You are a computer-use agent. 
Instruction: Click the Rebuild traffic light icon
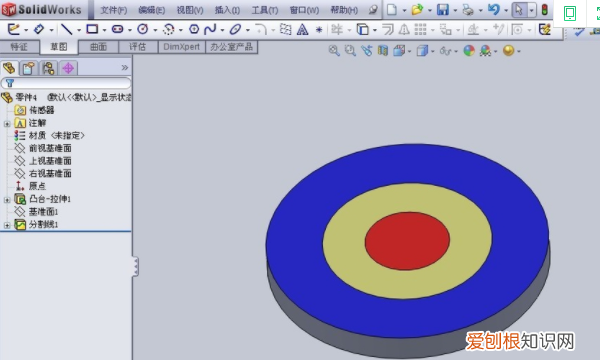coord(545,10)
